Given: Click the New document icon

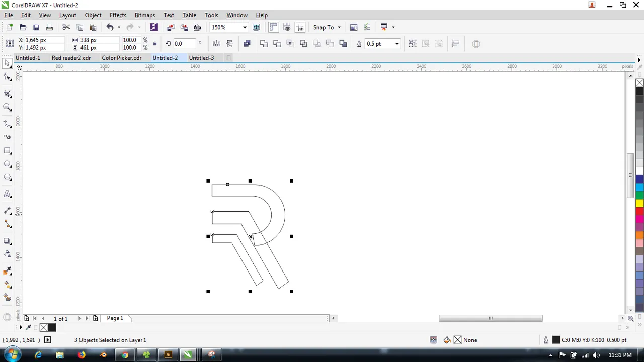Looking at the screenshot, I should click(10, 27).
